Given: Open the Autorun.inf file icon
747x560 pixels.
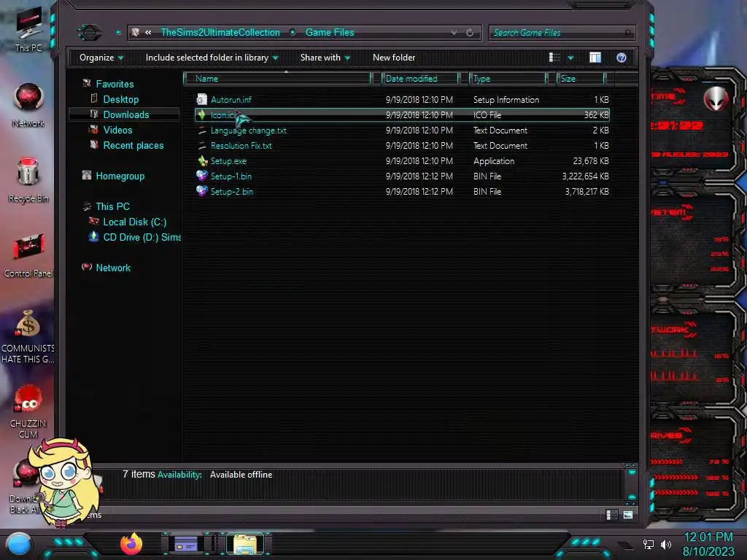Looking at the screenshot, I should (202, 99).
